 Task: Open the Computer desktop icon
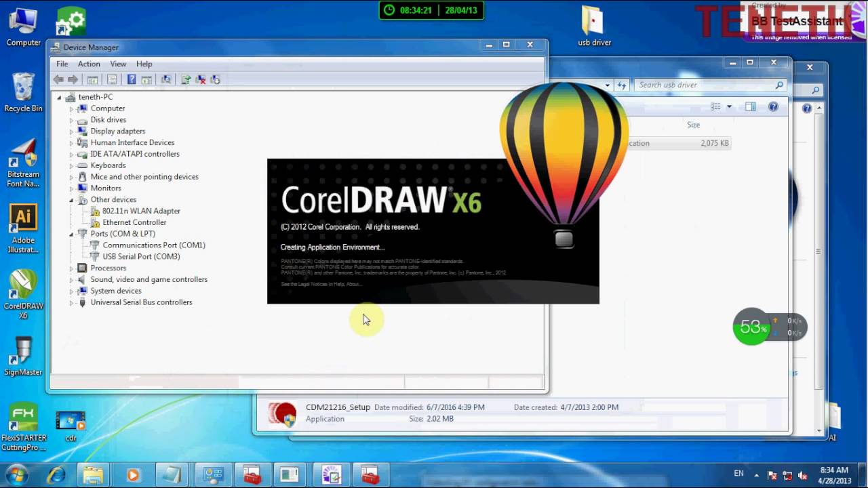pyautogui.click(x=23, y=27)
